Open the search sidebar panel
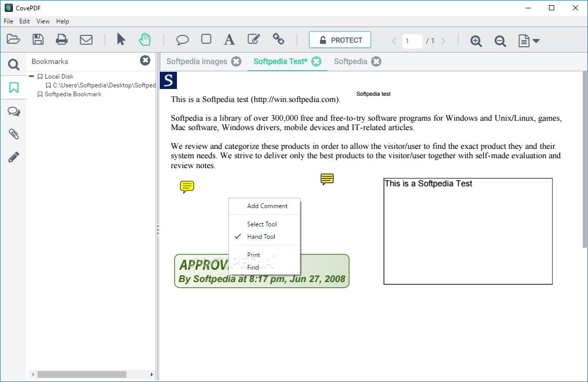588x382 pixels. tap(14, 65)
